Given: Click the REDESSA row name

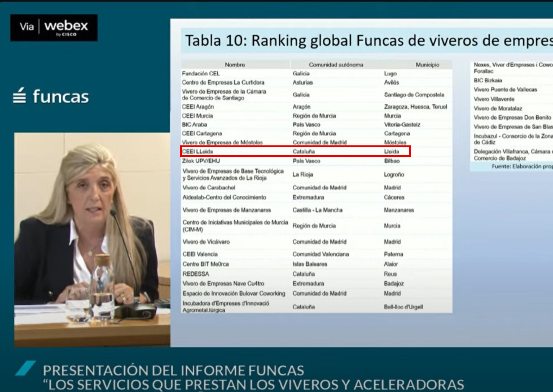Looking at the screenshot, I should tap(196, 274).
